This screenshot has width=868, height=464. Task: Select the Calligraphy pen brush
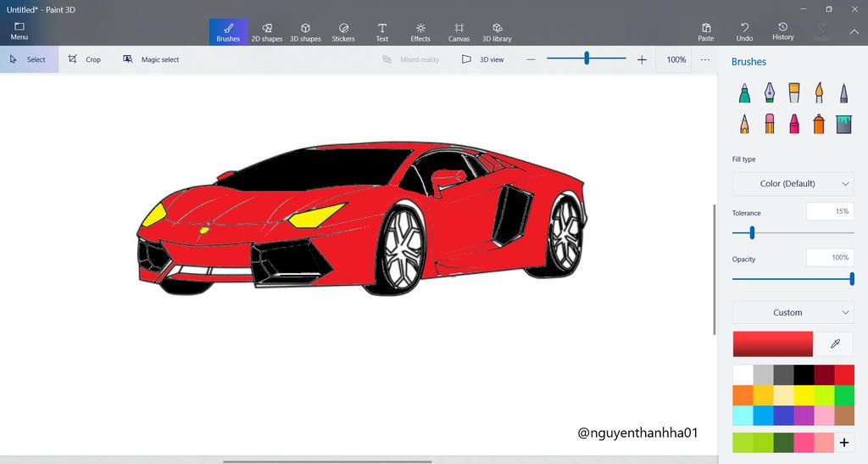click(770, 93)
